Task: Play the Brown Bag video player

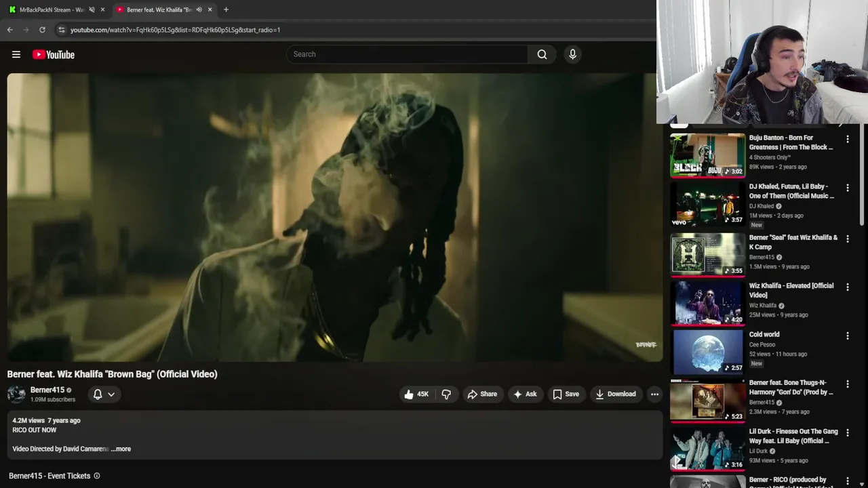Action: 335,218
